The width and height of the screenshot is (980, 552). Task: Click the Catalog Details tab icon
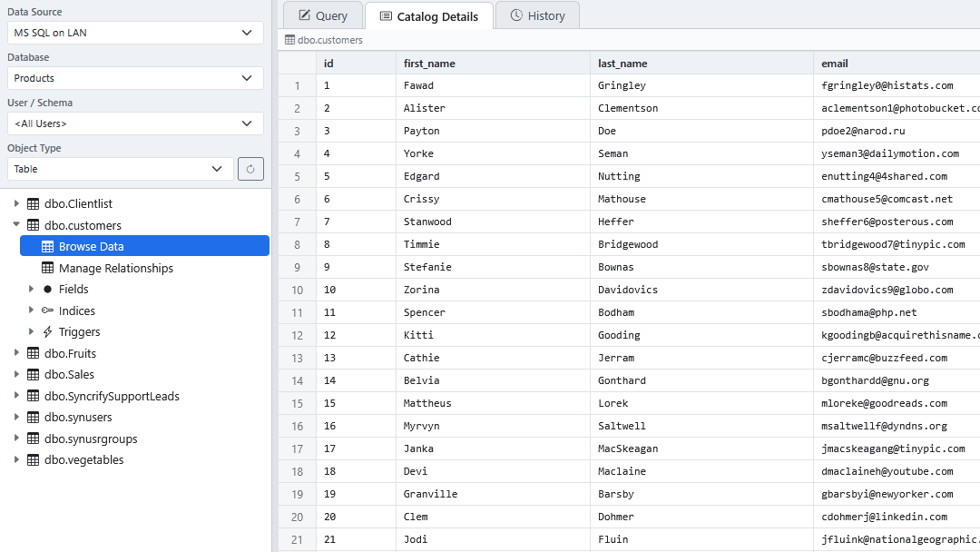(x=386, y=16)
